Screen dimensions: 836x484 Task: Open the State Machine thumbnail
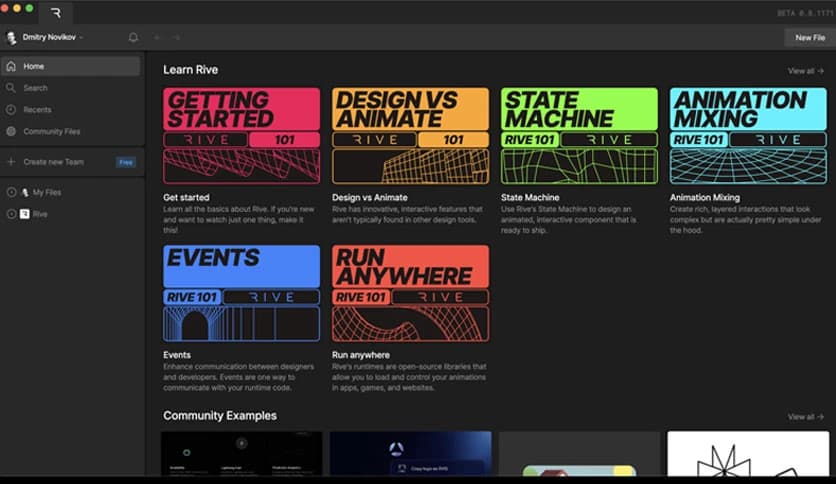pyautogui.click(x=580, y=136)
